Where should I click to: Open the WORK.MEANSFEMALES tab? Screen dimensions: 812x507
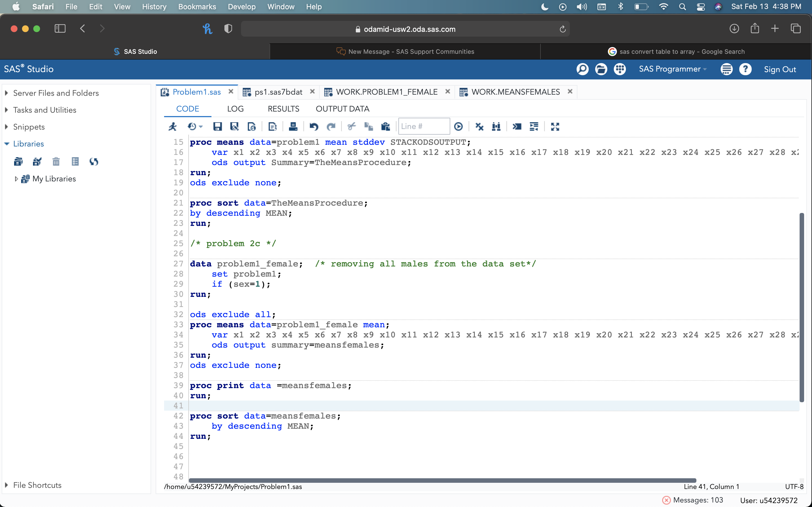(x=515, y=92)
